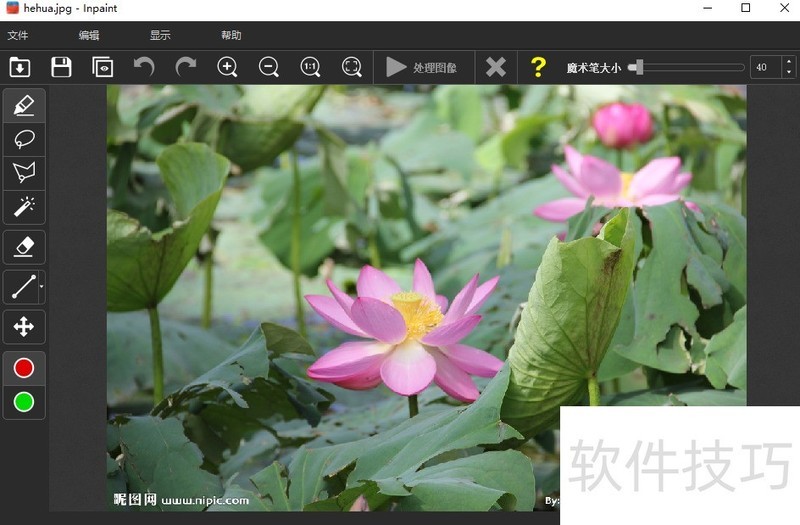Image resolution: width=800 pixels, height=525 pixels.
Task: Select the Move image tool
Action: [24, 327]
